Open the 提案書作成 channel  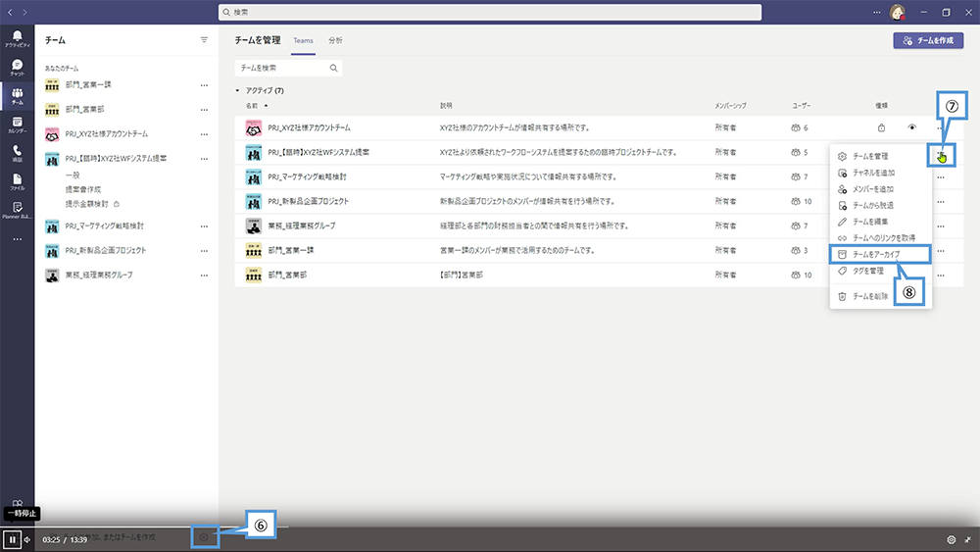(x=83, y=189)
